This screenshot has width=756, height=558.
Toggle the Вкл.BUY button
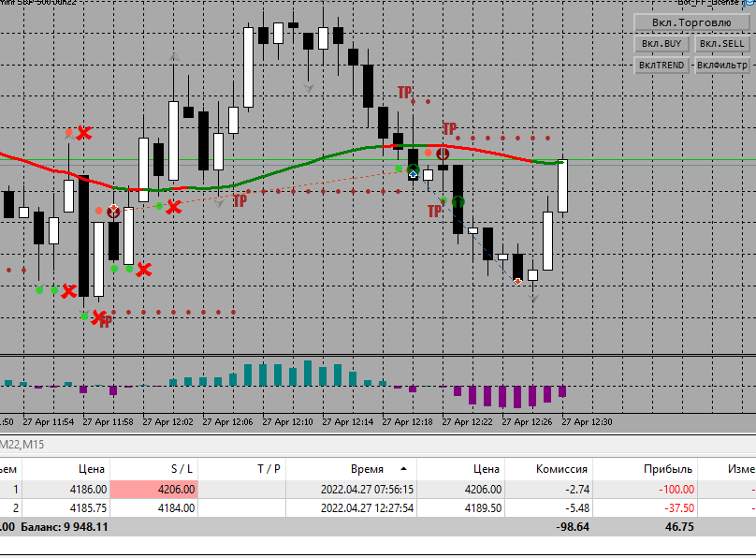[662, 43]
